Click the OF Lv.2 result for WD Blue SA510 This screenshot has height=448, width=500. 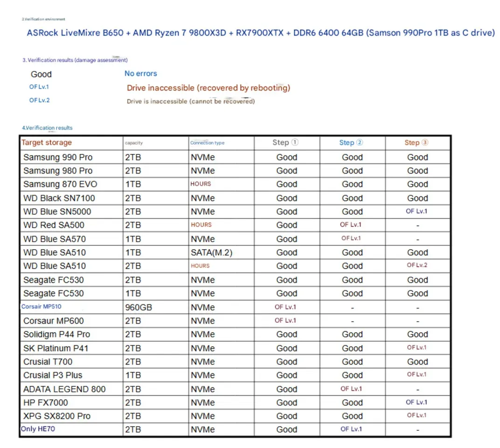[x=417, y=265]
